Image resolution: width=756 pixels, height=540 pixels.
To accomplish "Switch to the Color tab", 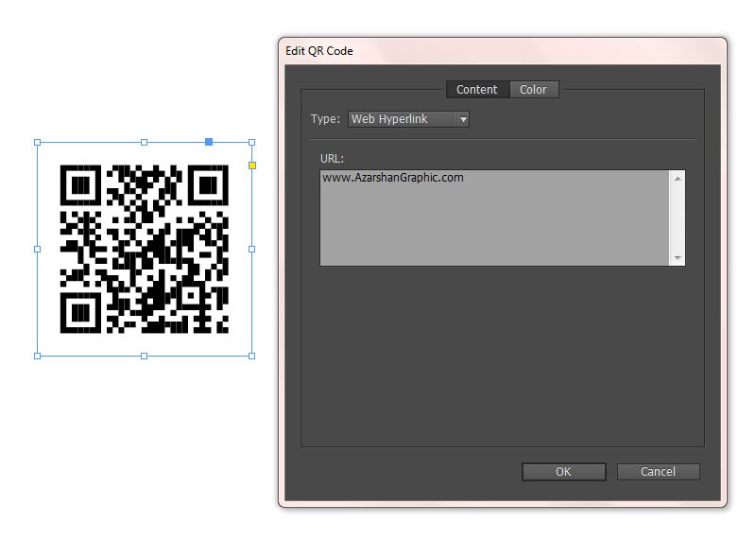I will (x=533, y=90).
